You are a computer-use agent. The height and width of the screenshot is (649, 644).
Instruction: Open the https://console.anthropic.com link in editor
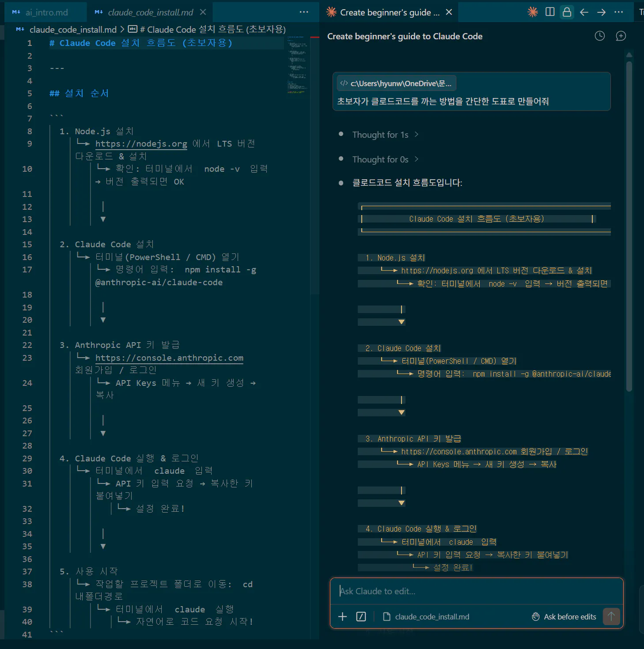click(169, 358)
